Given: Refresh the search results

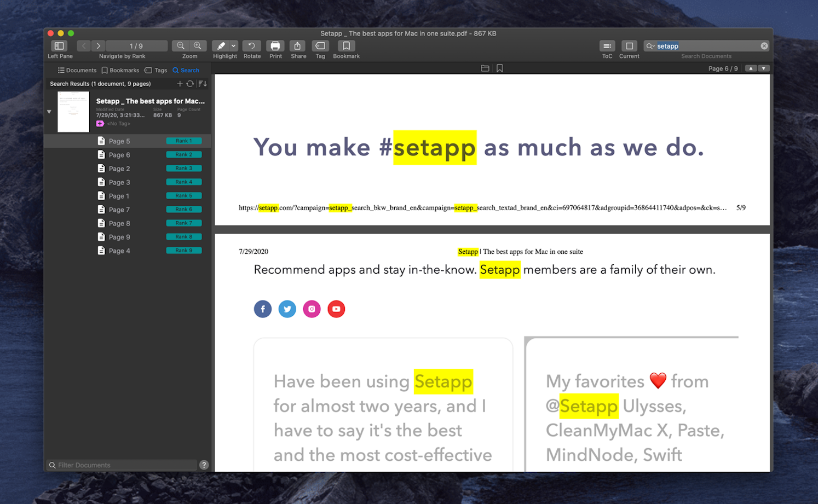Looking at the screenshot, I should 191,84.
